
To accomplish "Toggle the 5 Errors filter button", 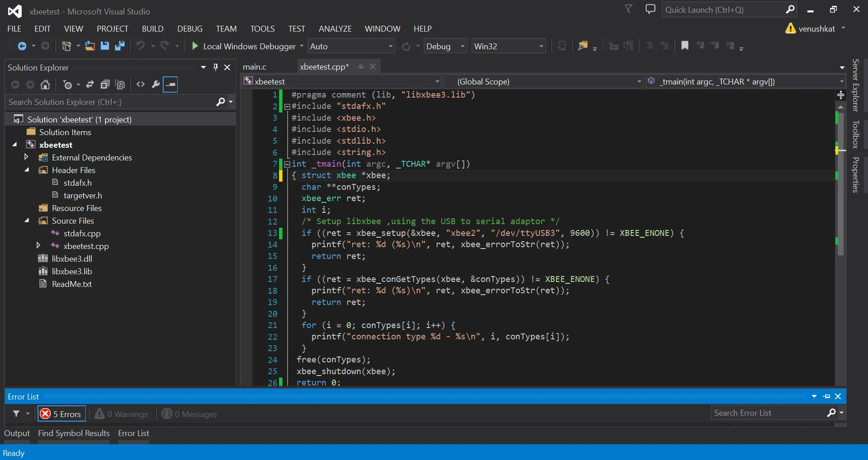I will (x=61, y=414).
